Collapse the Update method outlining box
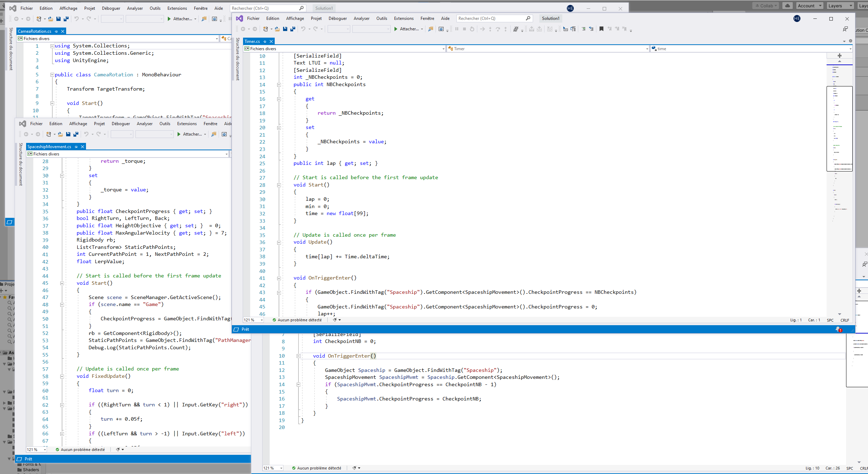Image resolution: width=868 pixels, height=474 pixels. coord(280,242)
